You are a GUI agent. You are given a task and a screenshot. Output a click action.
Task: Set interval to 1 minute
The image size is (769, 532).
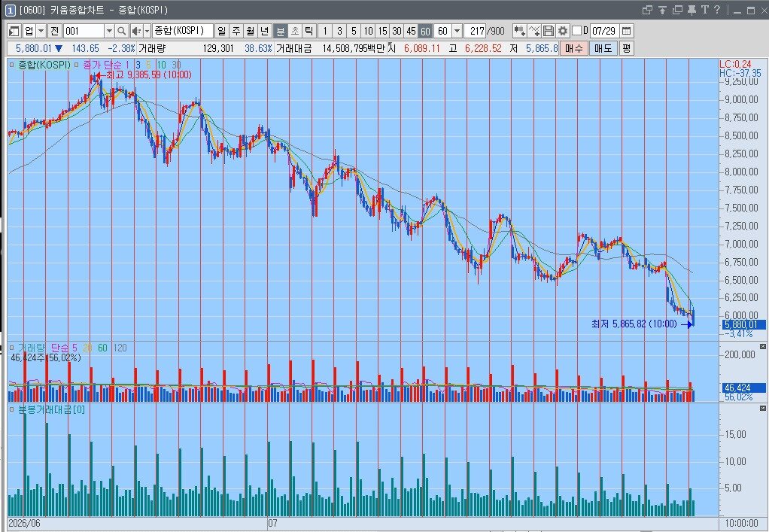[324, 31]
